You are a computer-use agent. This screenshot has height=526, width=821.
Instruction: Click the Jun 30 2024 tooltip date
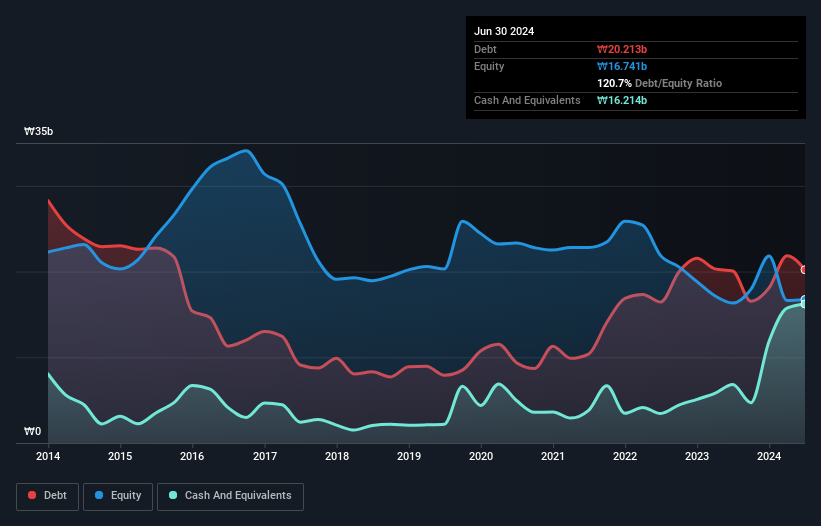click(504, 31)
